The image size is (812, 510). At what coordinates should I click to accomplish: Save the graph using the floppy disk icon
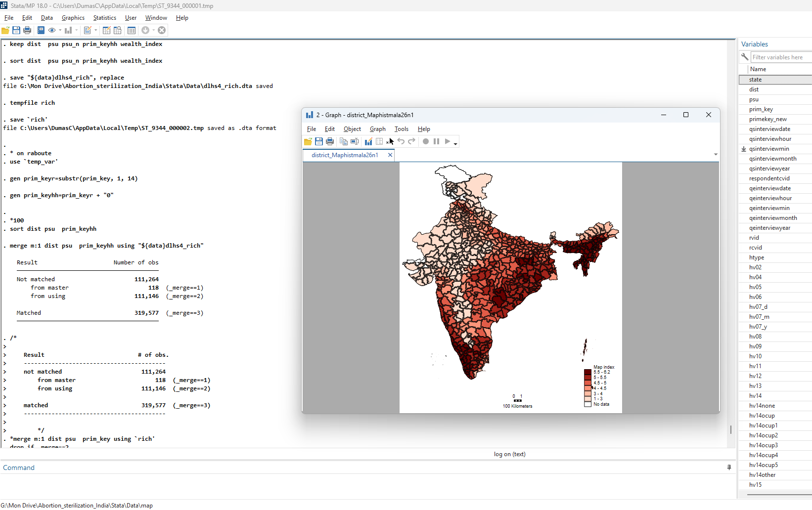pos(319,141)
